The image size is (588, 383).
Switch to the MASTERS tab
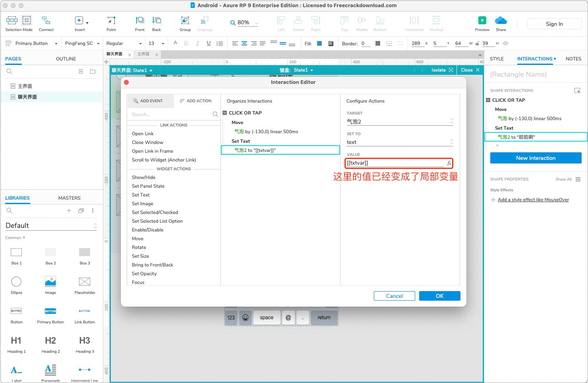[70, 198]
